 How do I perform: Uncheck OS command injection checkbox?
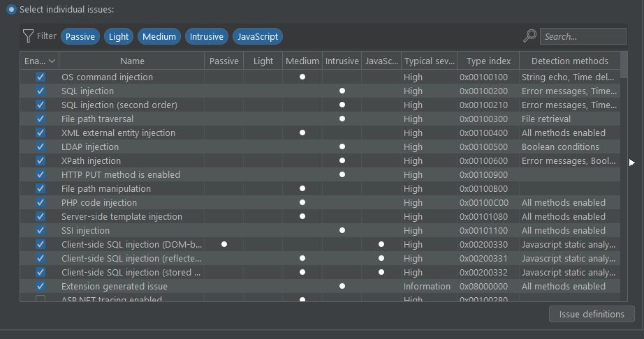[41, 77]
